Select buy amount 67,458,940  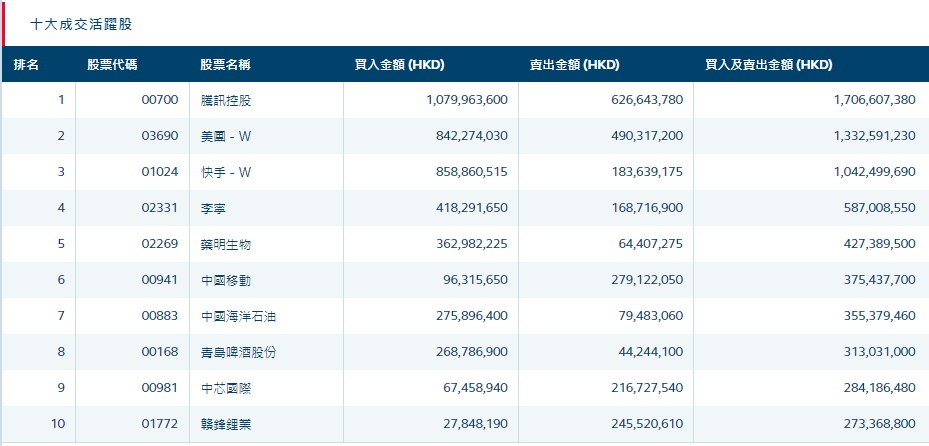pyautogui.click(x=476, y=389)
